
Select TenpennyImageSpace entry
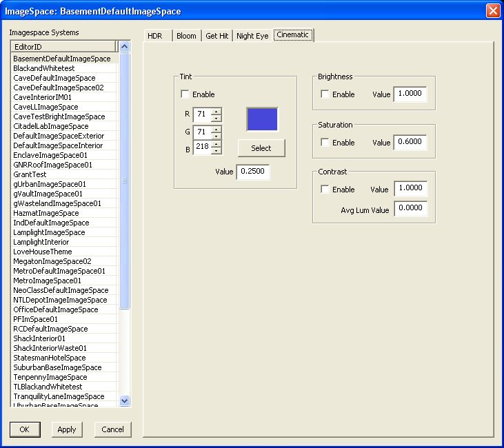click(63, 376)
